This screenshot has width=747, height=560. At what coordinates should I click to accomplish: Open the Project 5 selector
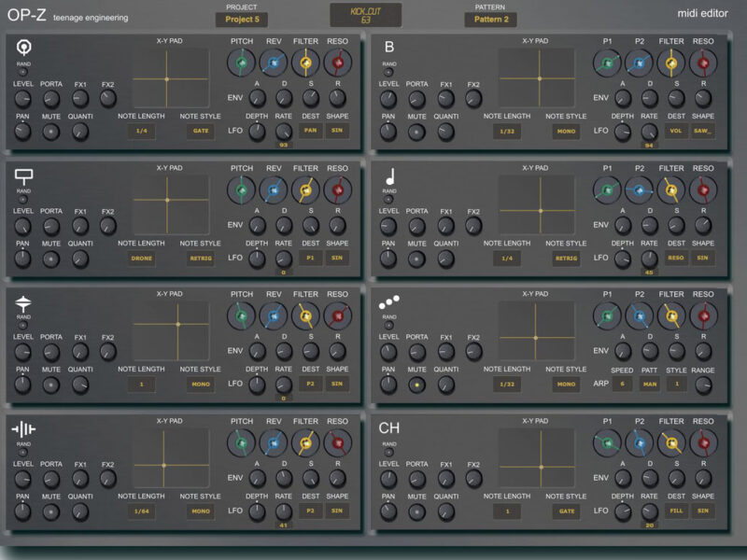click(x=241, y=19)
